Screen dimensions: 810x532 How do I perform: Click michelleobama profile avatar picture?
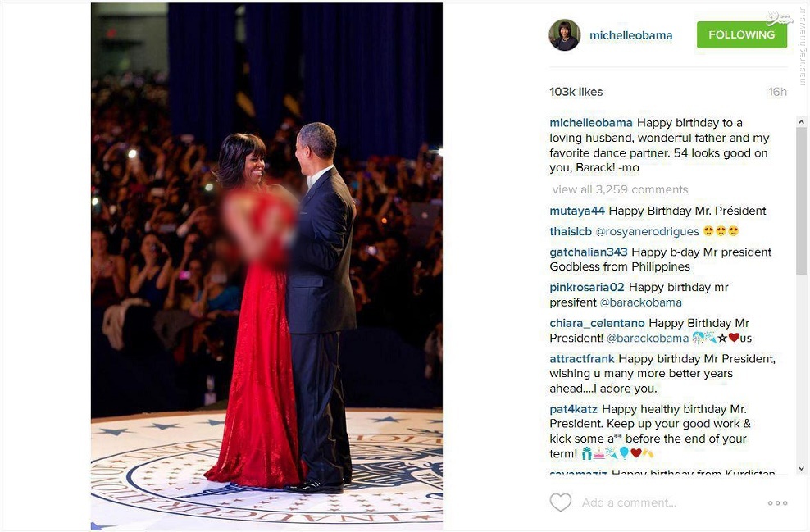pyautogui.click(x=565, y=35)
